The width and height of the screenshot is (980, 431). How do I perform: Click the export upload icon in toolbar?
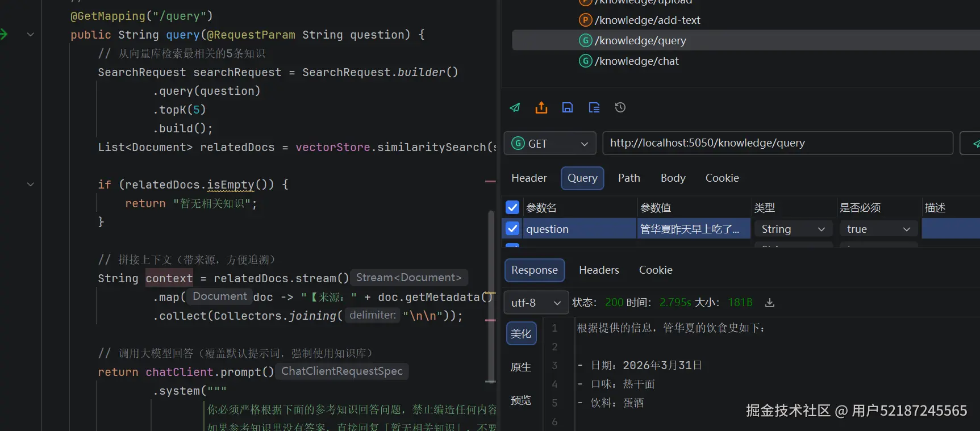[x=541, y=107]
